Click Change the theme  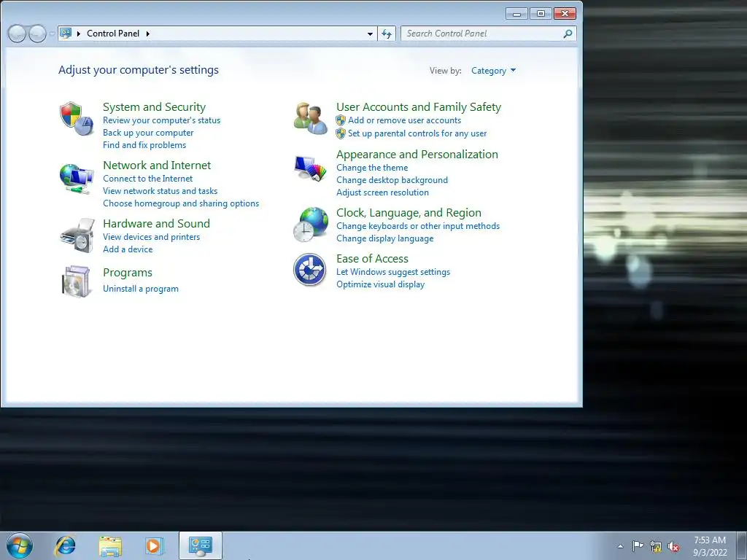(x=372, y=168)
